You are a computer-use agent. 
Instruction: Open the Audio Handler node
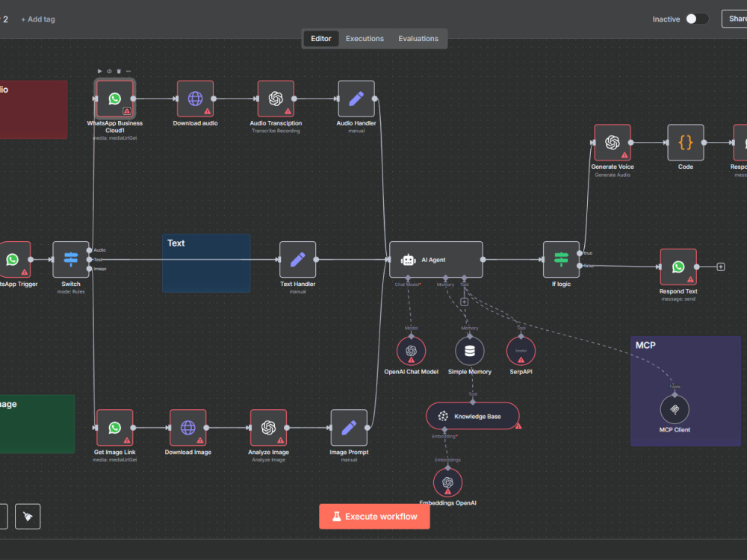pos(356,99)
